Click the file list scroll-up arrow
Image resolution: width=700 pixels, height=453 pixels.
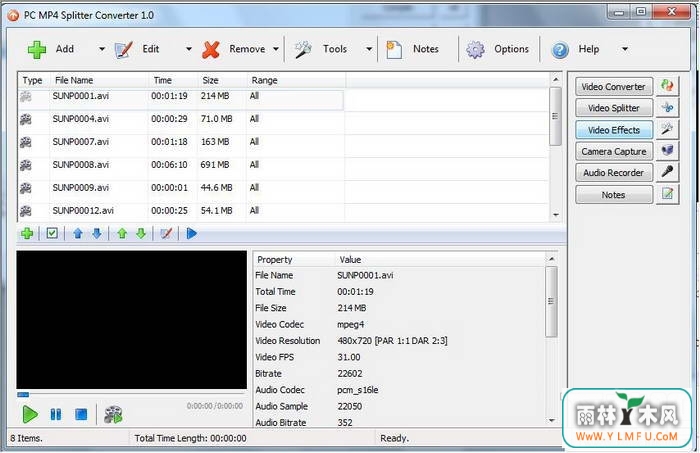555,80
